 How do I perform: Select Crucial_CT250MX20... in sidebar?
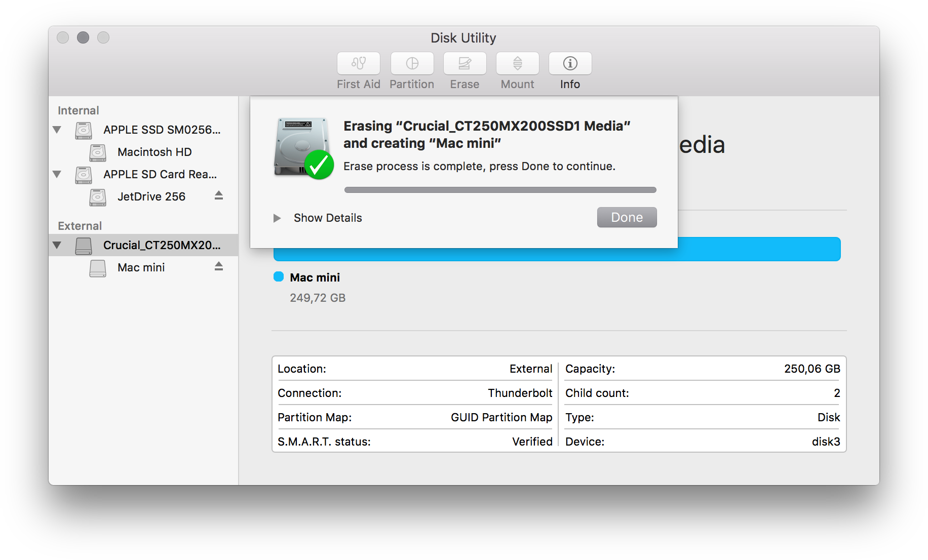point(143,245)
